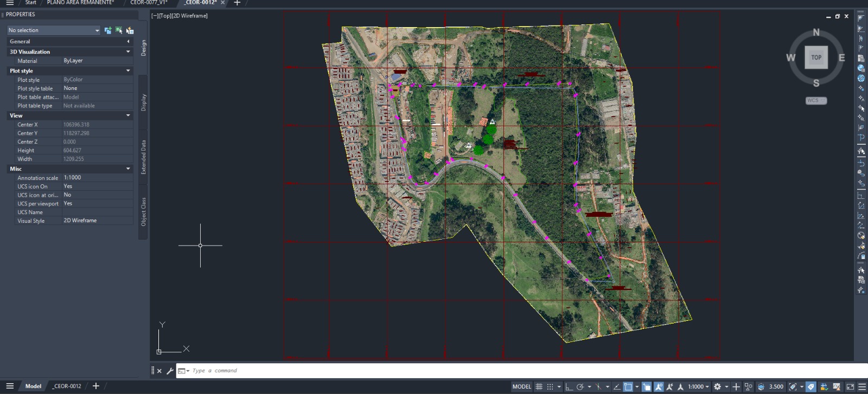Open the bottom-left layout hamburger menu
Screen dimensions: 868x394
[x=10, y=386]
